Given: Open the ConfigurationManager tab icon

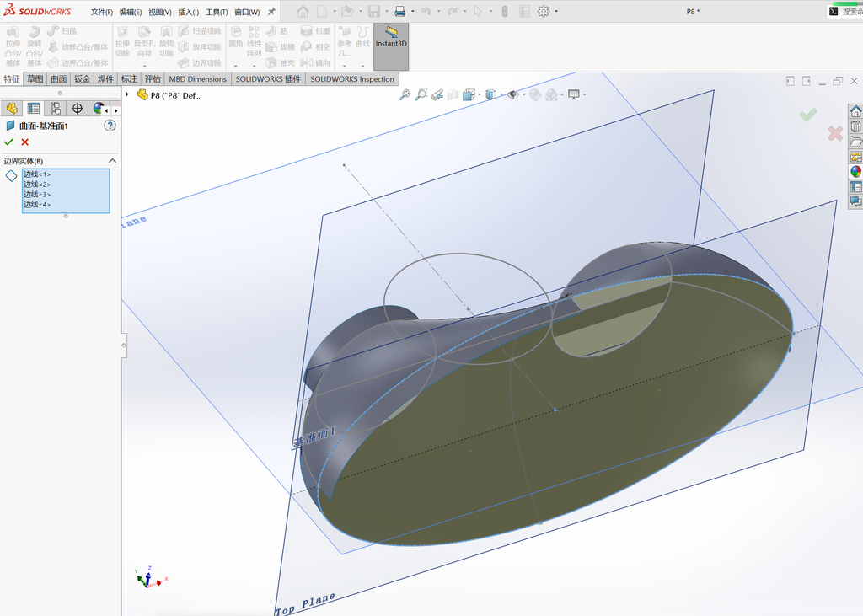Looking at the screenshot, I should click(55, 109).
